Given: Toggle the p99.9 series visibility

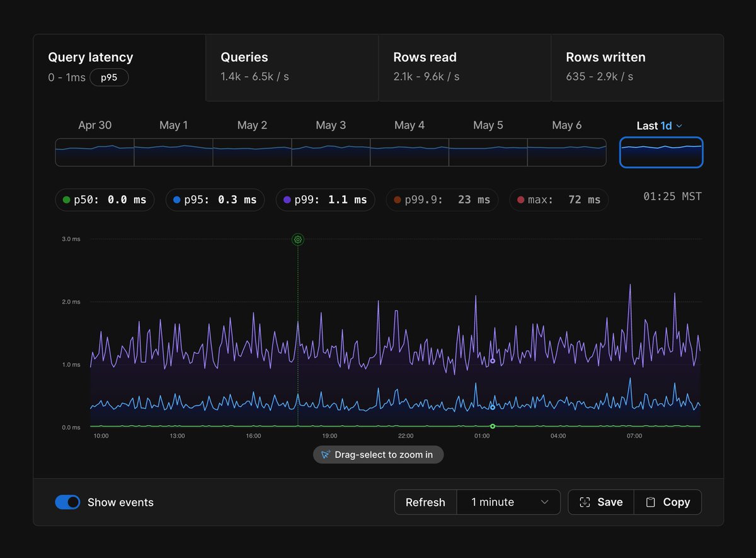Looking at the screenshot, I should click(x=442, y=200).
